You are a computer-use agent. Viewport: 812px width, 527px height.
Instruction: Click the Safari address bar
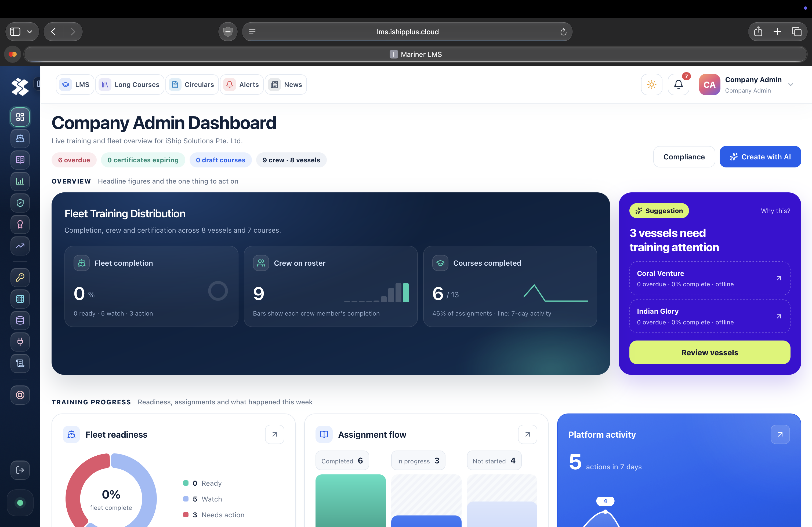407,32
